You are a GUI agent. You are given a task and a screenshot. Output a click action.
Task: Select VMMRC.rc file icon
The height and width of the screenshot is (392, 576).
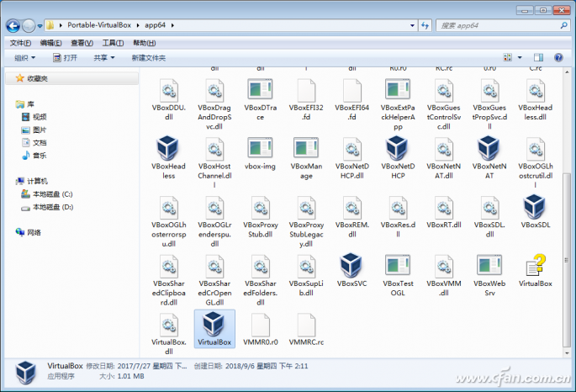tap(306, 326)
